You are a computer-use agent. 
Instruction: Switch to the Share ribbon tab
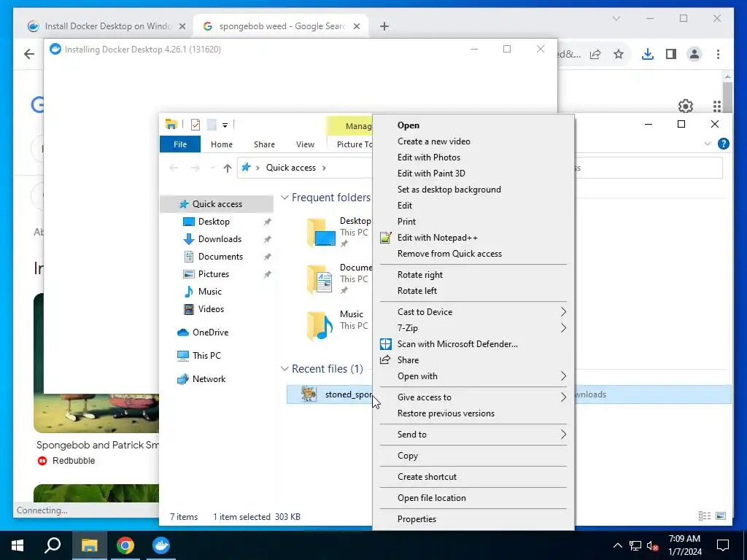(264, 144)
